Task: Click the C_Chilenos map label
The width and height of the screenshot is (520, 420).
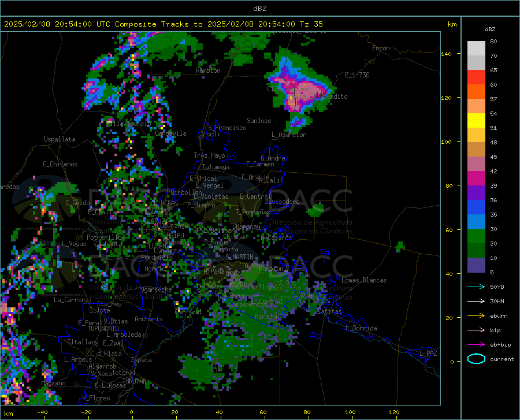Action: coord(60,164)
